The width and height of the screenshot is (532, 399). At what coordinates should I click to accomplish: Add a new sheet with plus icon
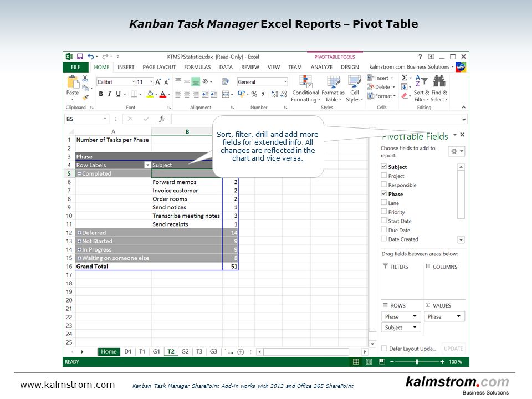241,352
